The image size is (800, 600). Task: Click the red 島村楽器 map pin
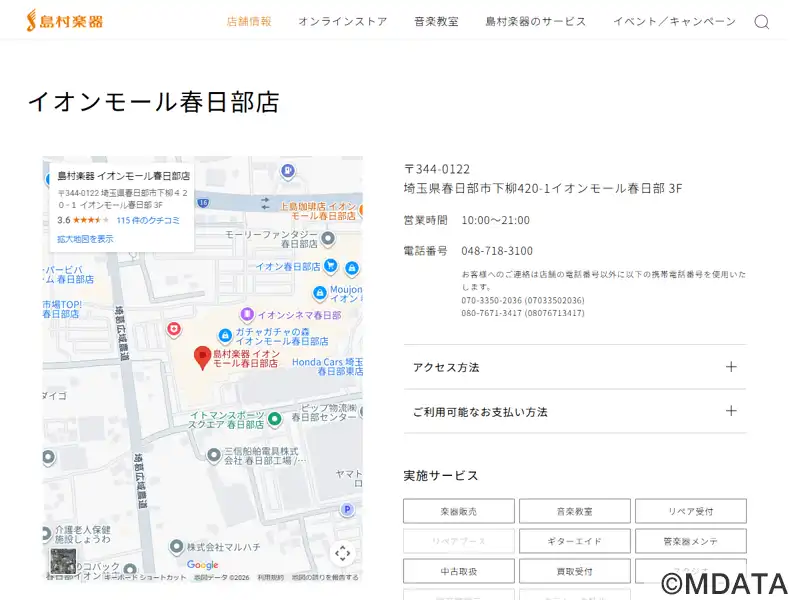tap(203, 357)
